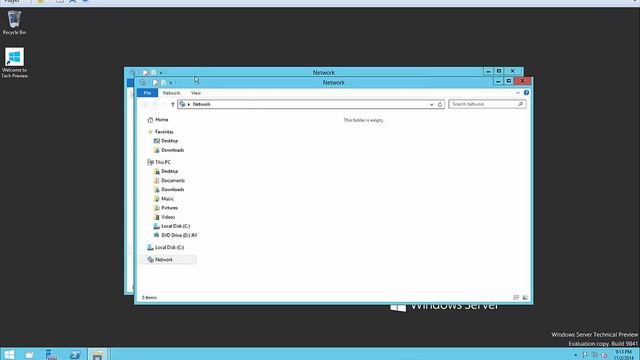
Task: Click the 'This folder is empty.' text
Action: tap(364, 120)
